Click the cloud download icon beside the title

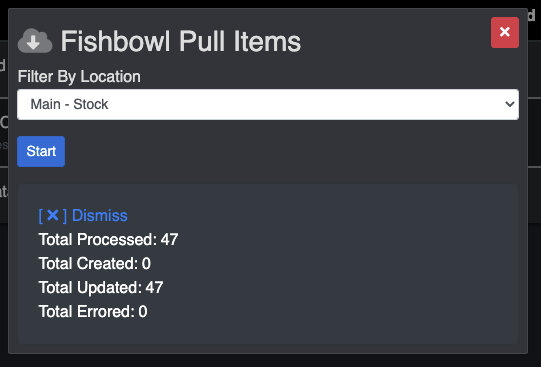pyautogui.click(x=35, y=41)
